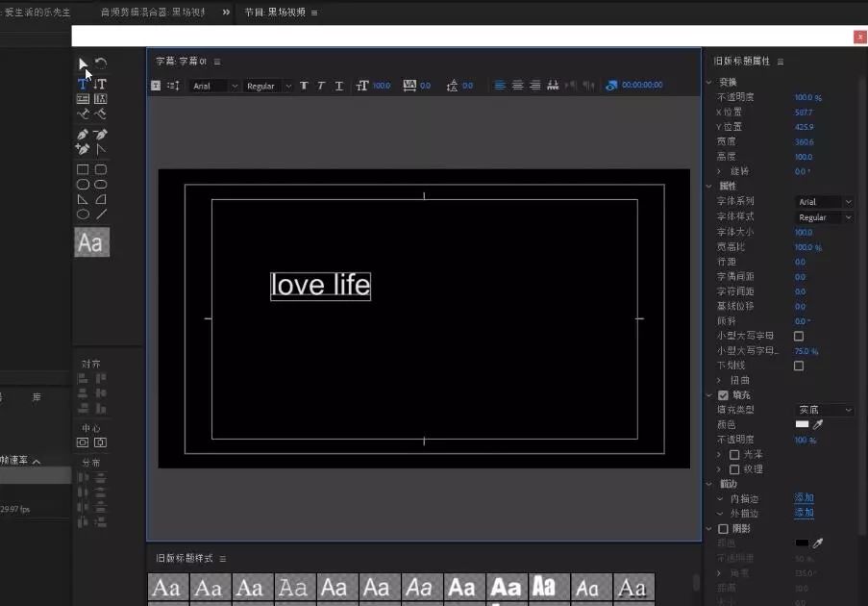868x606 pixels.
Task: Collapse the 属性 section
Action: pyautogui.click(x=709, y=186)
